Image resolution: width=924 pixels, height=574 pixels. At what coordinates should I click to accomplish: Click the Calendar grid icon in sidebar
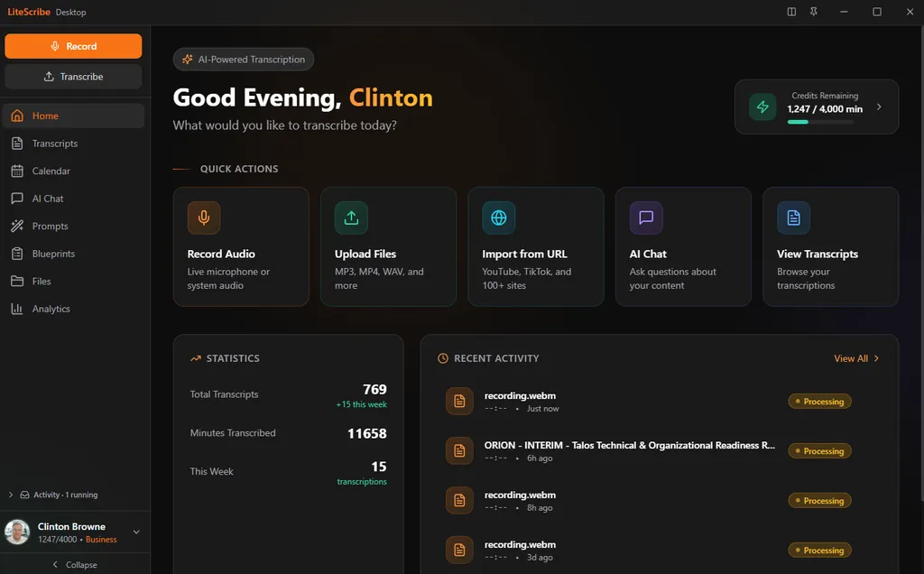pos(17,171)
